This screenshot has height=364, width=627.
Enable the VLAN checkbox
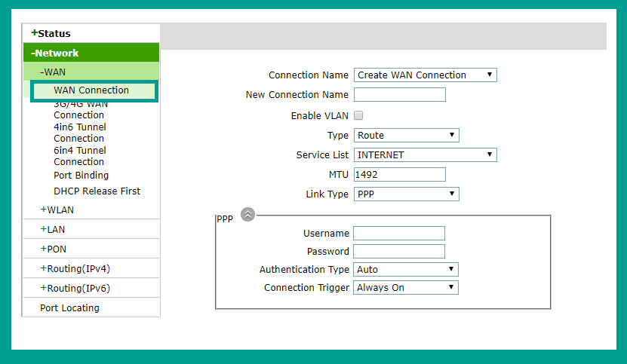pyautogui.click(x=358, y=115)
